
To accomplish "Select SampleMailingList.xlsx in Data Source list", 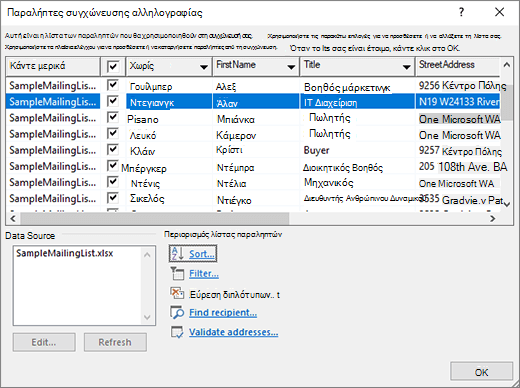I will pos(65,253).
